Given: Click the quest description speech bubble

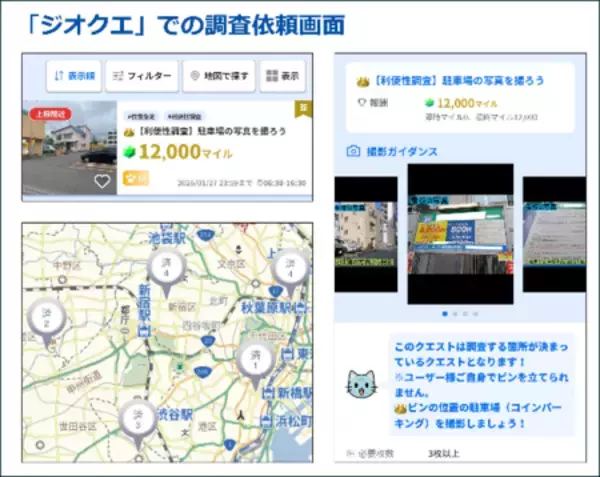Looking at the screenshot, I should coord(482,384).
